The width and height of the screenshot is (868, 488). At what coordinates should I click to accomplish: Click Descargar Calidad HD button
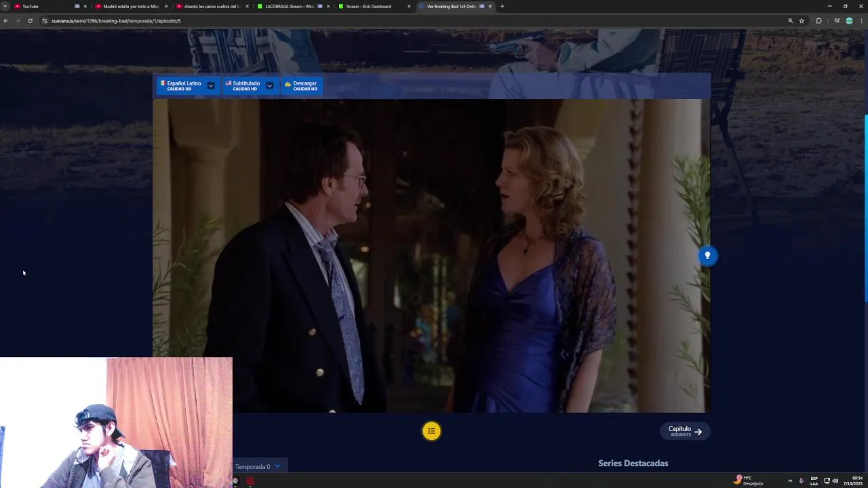(301, 85)
